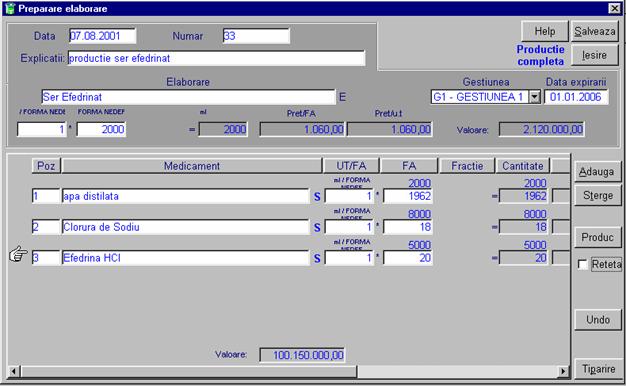This screenshot has width=626, height=386.
Task: Click the Medicament column header
Action: coord(192,166)
